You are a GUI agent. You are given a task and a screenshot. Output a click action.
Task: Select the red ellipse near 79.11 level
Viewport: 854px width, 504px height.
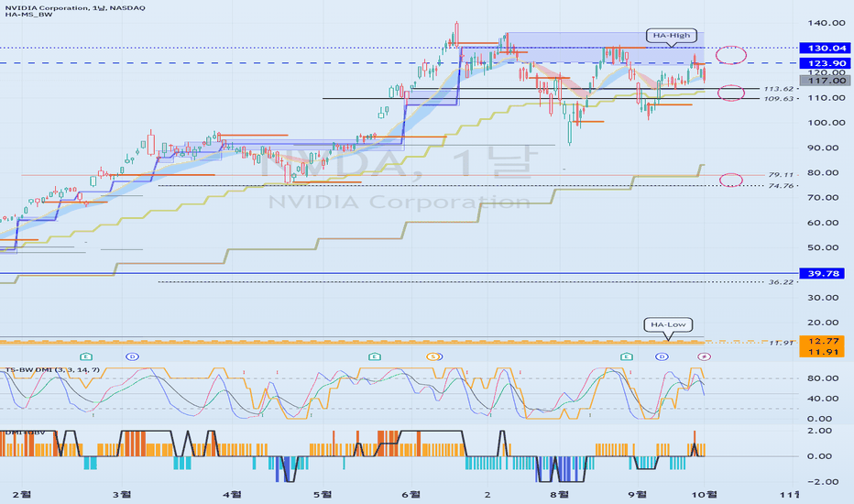[731, 180]
